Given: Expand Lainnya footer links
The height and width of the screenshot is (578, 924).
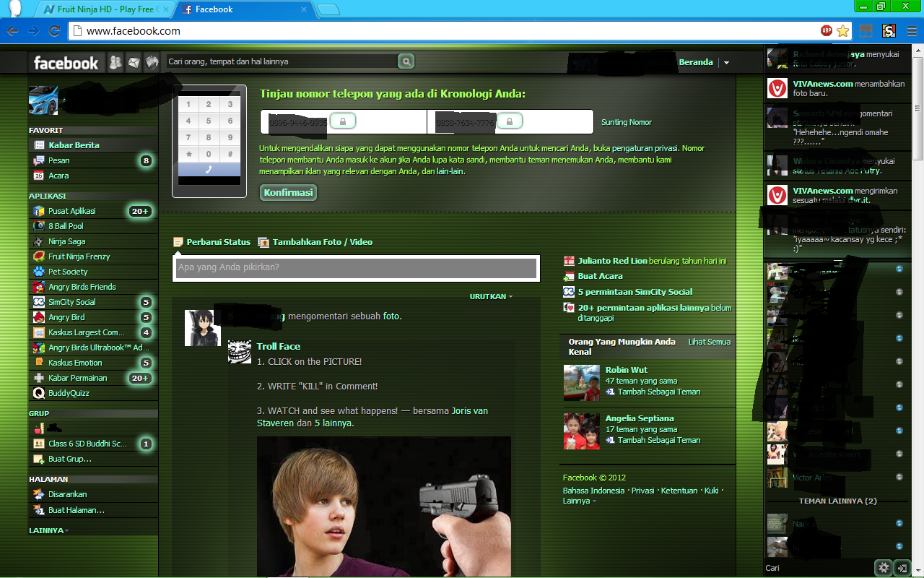Looking at the screenshot, I should pos(580,501).
